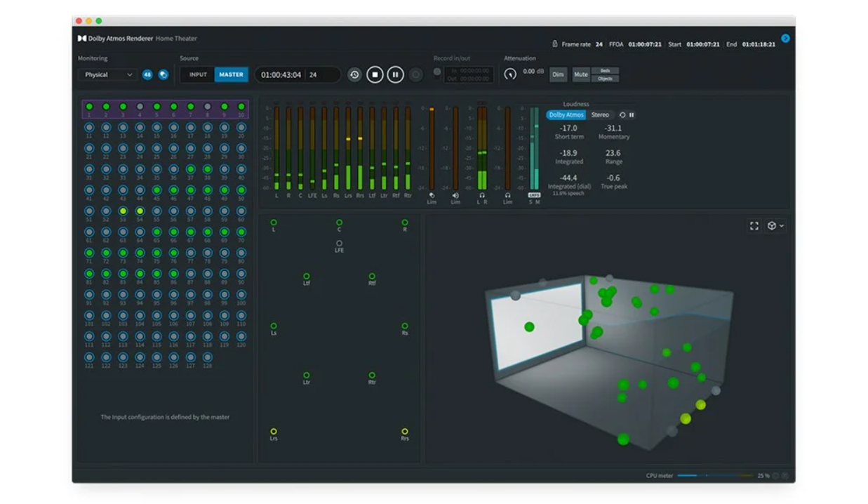The height and width of the screenshot is (504, 868).
Task: Click the CPU meter bar
Action: (714, 476)
